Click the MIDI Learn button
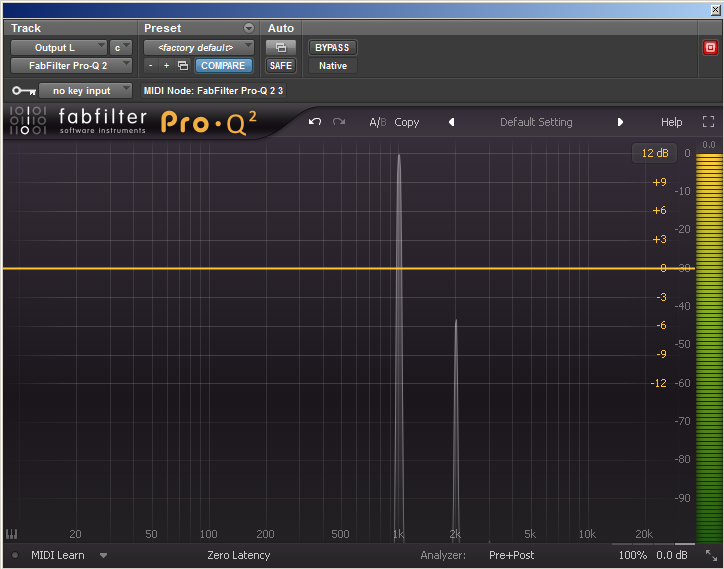Screen dimensions: 724x569 click(x=58, y=555)
